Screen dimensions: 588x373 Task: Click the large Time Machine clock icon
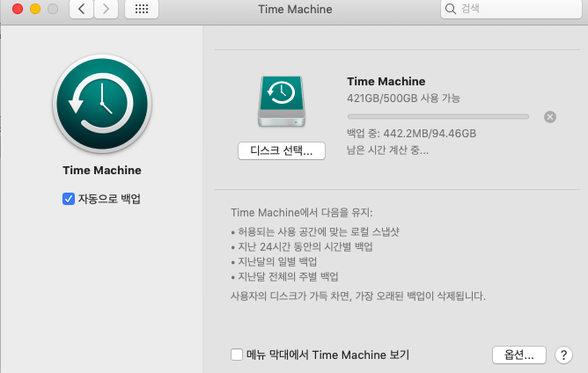pos(102,104)
